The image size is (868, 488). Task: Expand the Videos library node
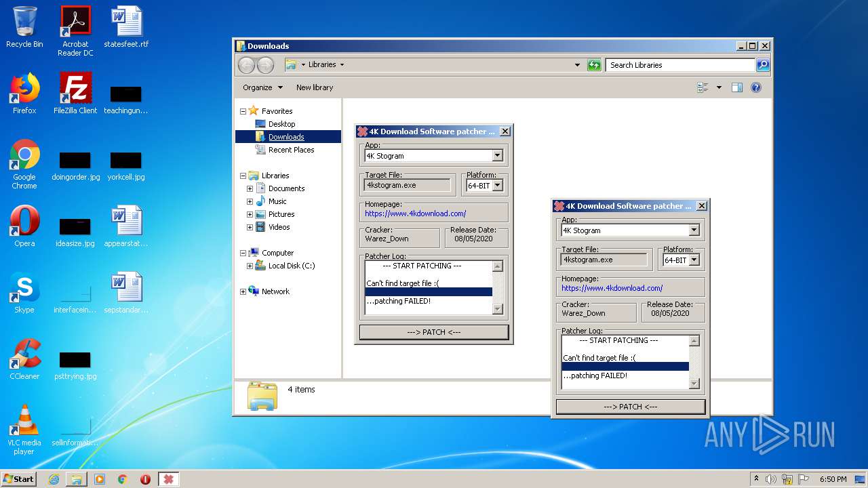250,227
